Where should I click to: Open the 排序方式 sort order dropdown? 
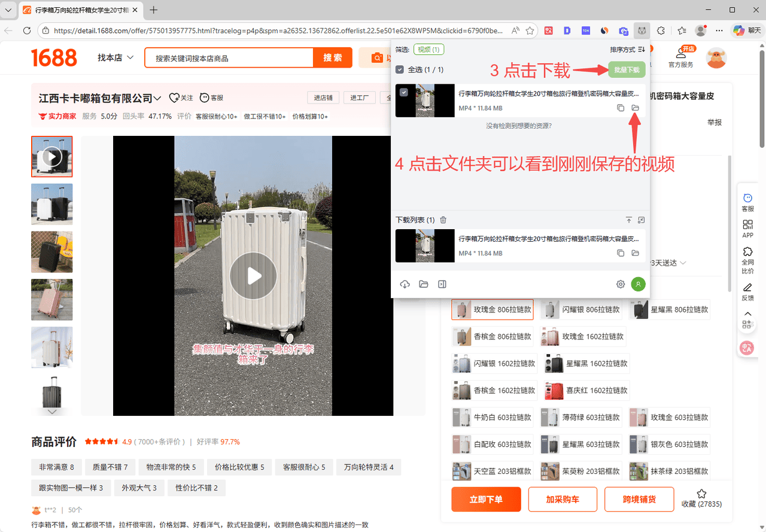pyautogui.click(x=627, y=50)
